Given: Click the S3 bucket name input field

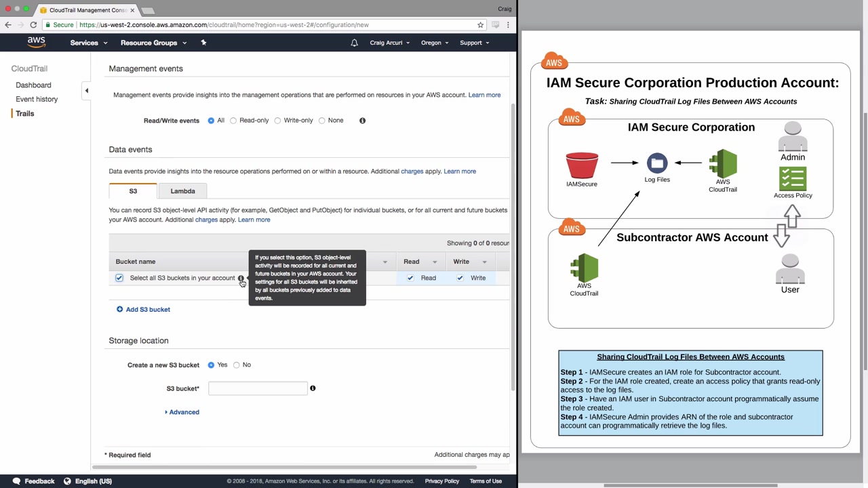Looking at the screenshot, I should [x=258, y=388].
